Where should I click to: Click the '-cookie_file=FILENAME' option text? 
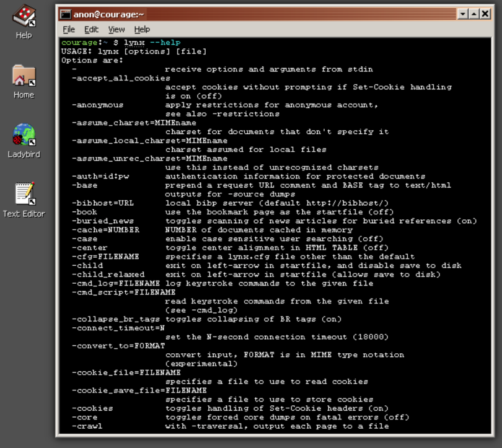(126, 372)
